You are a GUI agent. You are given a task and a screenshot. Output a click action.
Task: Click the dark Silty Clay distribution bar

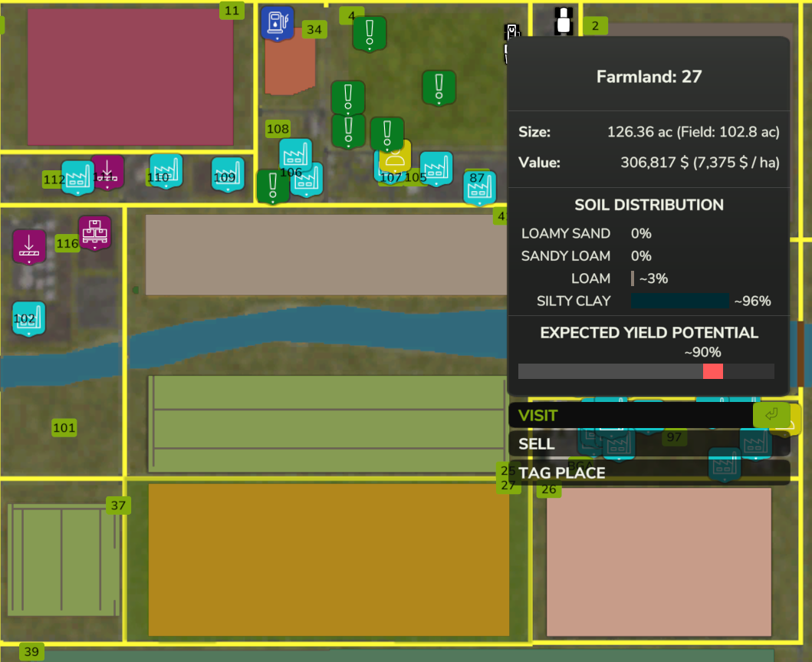[680, 301]
